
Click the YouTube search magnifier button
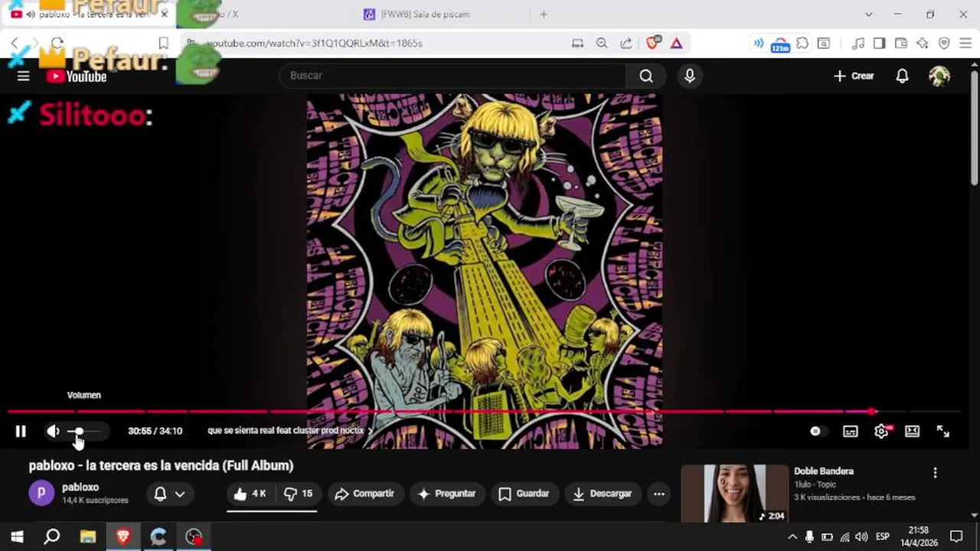pyautogui.click(x=646, y=76)
